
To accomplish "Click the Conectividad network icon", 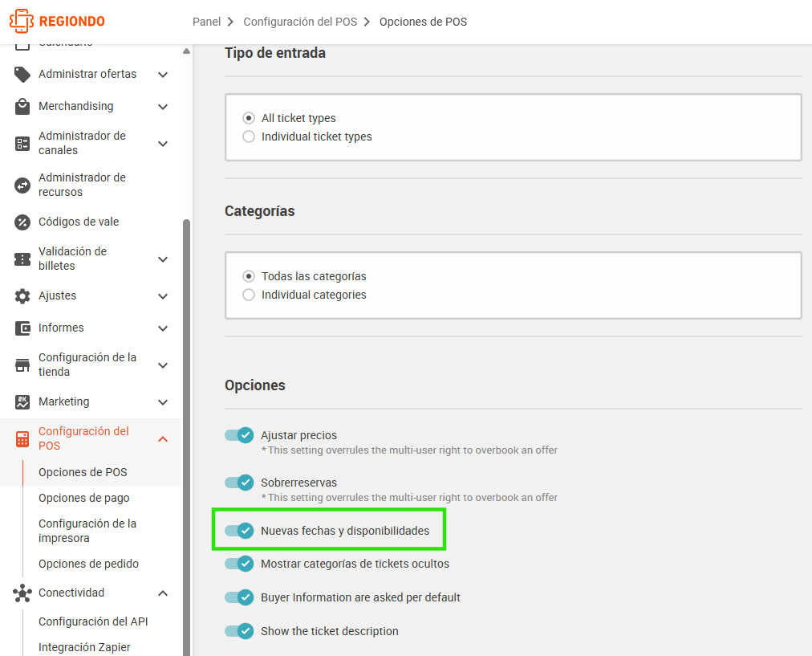I will click(22, 593).
